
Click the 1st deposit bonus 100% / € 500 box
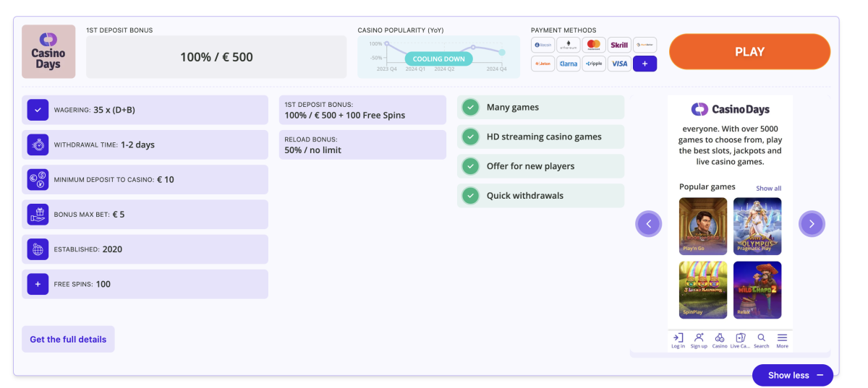tap(216, 57)
